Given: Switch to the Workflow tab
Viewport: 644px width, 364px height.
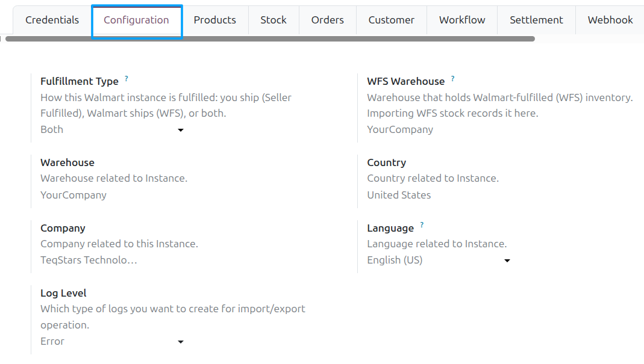Looking at the screenshot, I should pos(462,20).
